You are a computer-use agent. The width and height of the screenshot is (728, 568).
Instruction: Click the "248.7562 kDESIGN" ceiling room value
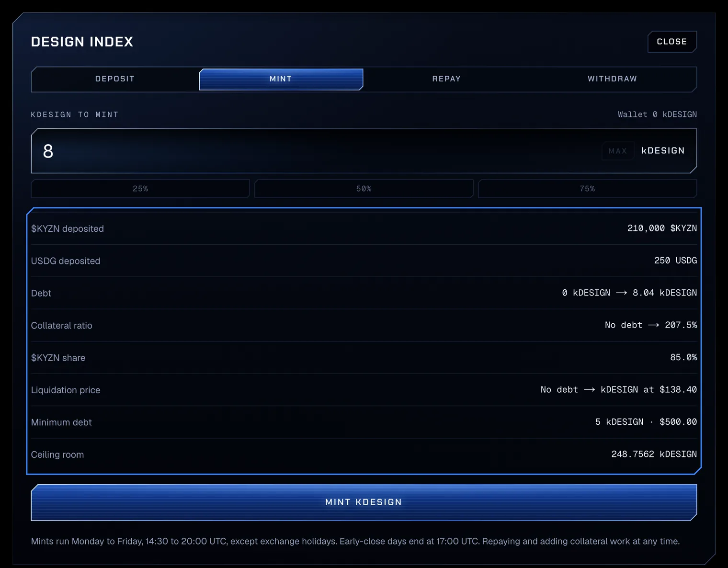click(x=654, y=454)
